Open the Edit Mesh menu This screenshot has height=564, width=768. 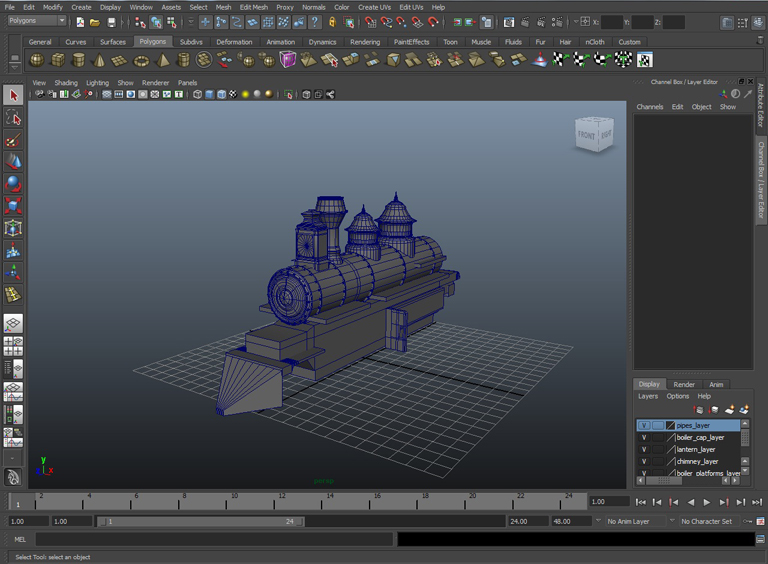(253, 7)
